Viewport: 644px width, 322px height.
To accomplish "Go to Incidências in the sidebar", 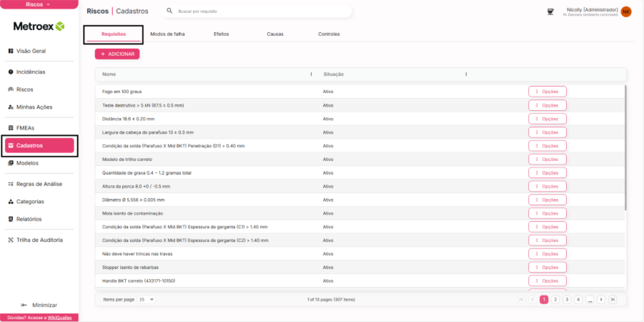I will coord(31,72).
